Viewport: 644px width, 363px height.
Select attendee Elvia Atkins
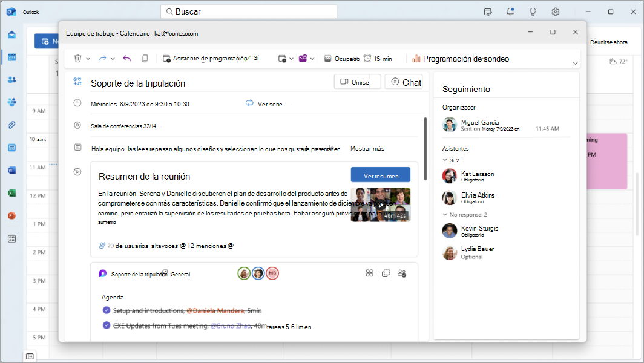(468, 197)
